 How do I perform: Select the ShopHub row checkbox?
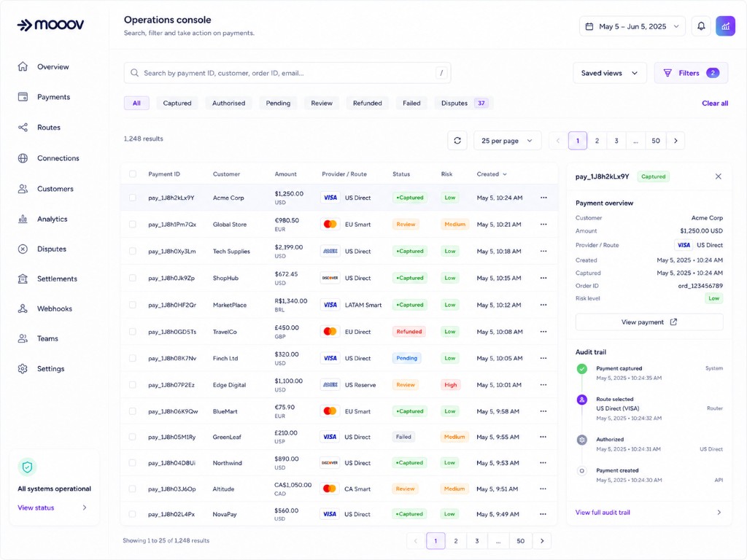point(133,278)
